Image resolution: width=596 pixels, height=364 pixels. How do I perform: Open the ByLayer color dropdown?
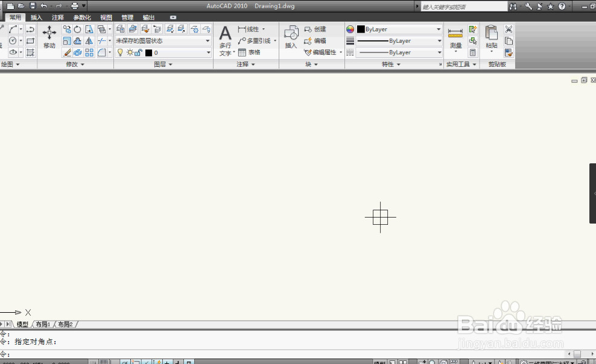click(399, 29)
